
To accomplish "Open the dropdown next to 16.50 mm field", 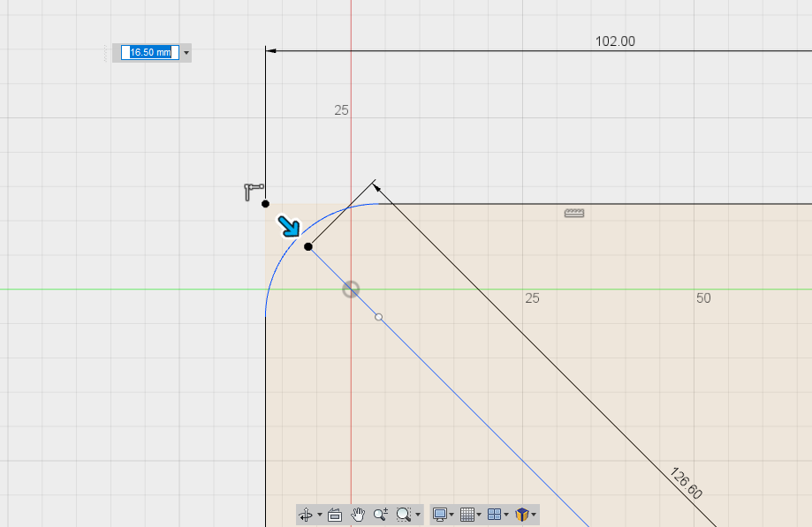I will (x=186, y=53).
